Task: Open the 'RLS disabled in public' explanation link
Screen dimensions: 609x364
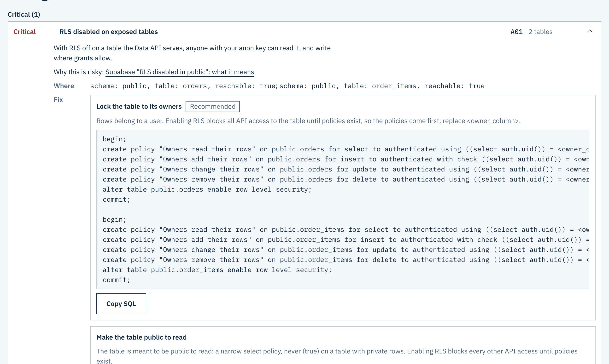Action: coord(180,72)
